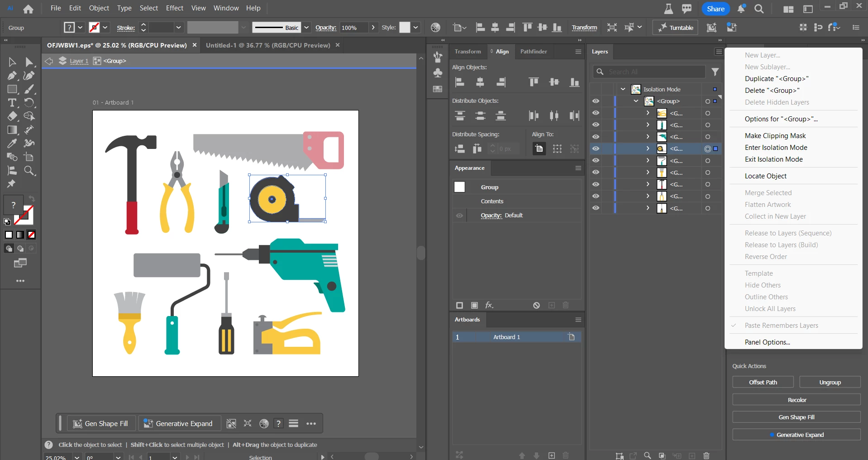Hide the first sublayer via eye icon
This screenshot has width=868, height=460.
pos(596,113)
